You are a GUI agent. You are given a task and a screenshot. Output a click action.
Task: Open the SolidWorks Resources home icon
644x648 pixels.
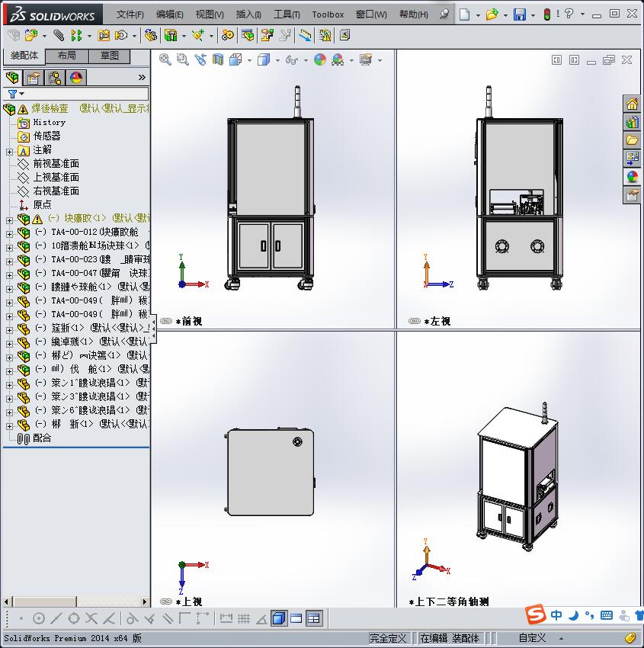point(632,104)
